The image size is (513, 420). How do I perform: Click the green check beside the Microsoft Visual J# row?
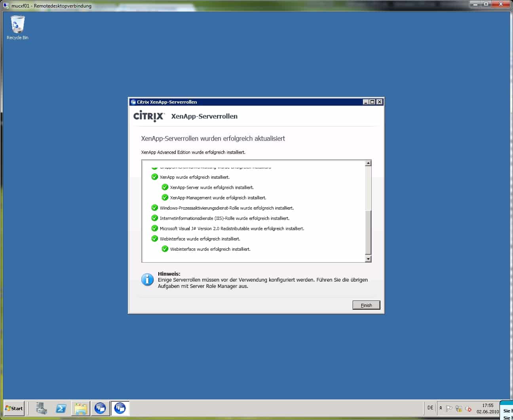tap(155, 228)
